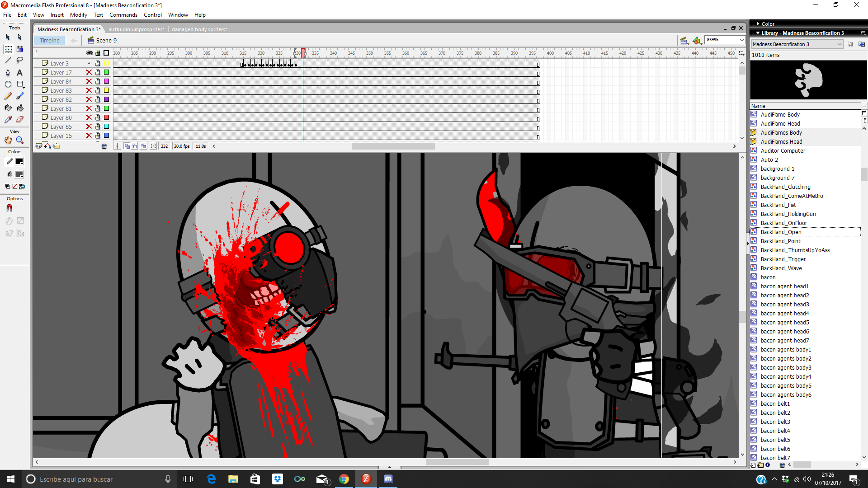The image size is (868, 488).
Task: Select the Rectangle tool
Action: (19, 84)
